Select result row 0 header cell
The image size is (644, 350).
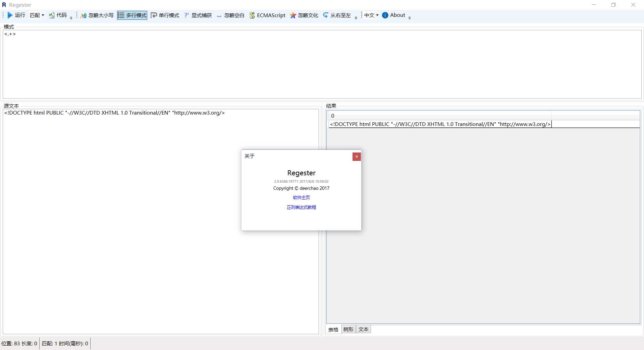(440, 116)
